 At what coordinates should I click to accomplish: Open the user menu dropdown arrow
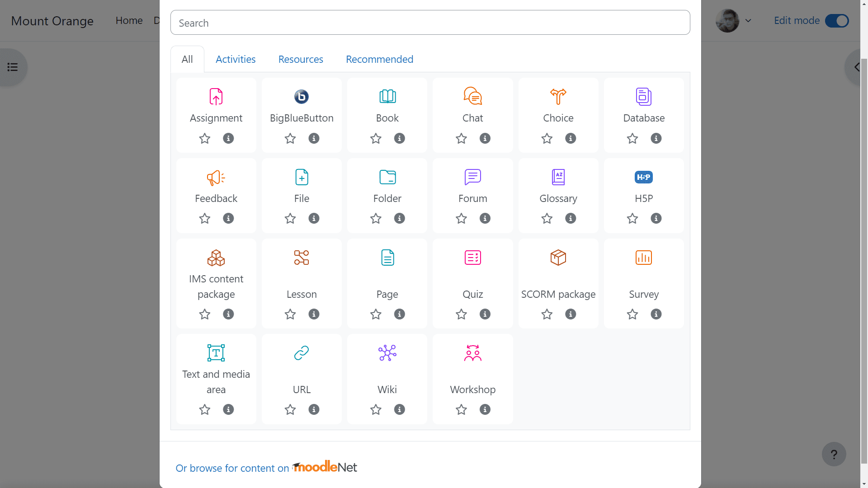(x=748, y=21)
